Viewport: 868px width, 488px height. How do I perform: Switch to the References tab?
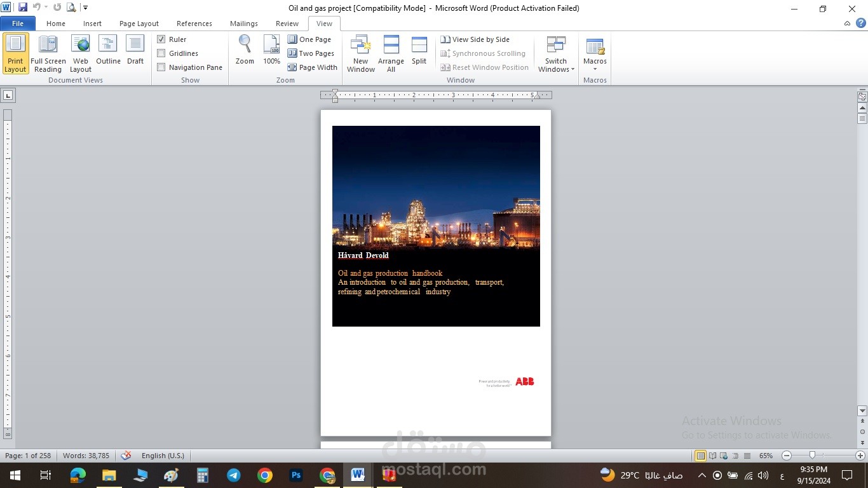[194, 24]
